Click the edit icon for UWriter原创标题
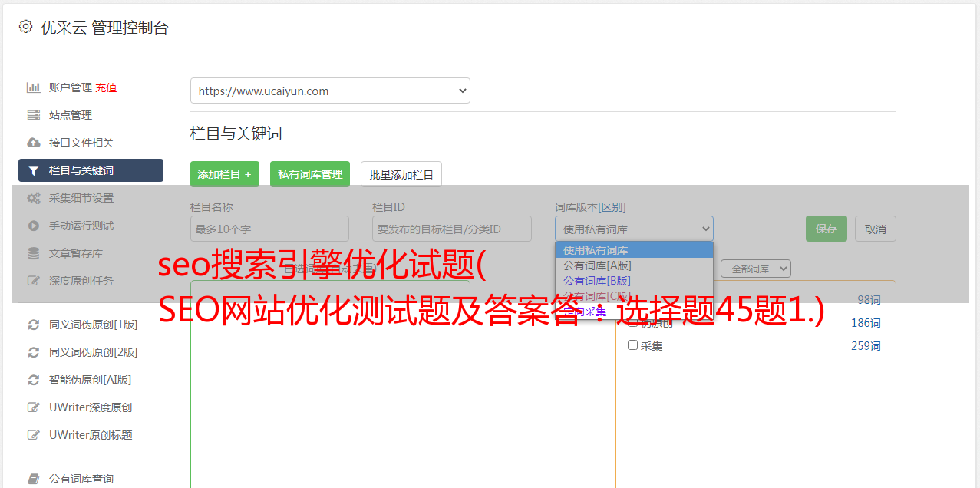This screenshot has height=488, width=980. tap(33, 435)
